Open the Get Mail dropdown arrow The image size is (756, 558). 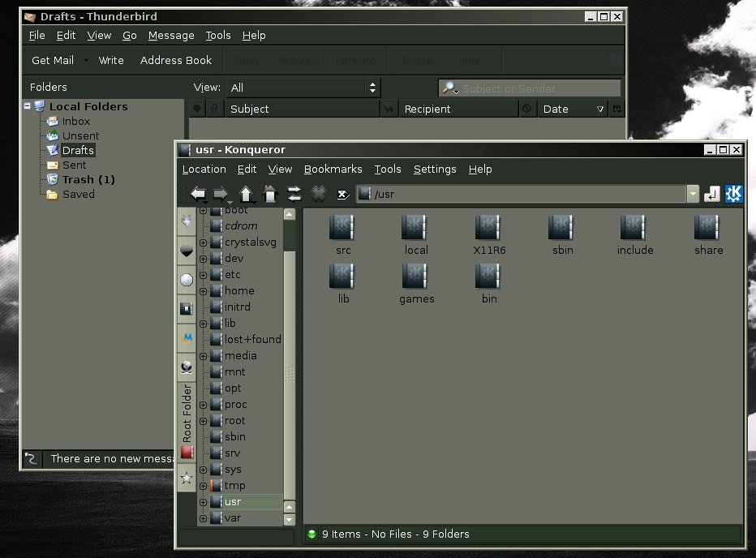(86, 60)
